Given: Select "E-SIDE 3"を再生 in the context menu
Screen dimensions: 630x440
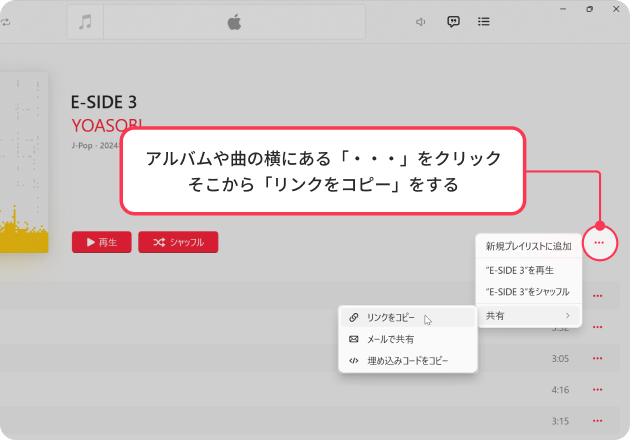Looking at the screenshot, I should 519,270.
